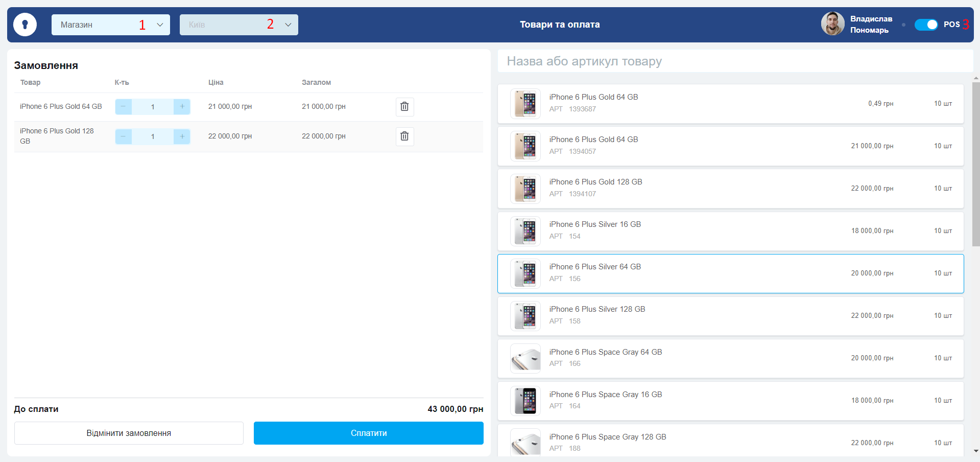Click Владислав Пономарь avatar photo
This screenshot has height=462, width=980.
pyautogui.click(x=832, y=24)
